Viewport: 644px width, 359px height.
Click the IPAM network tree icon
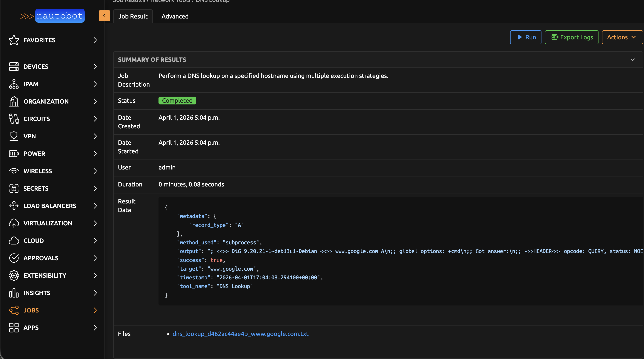pyautogui.click(x=14, y=84)
